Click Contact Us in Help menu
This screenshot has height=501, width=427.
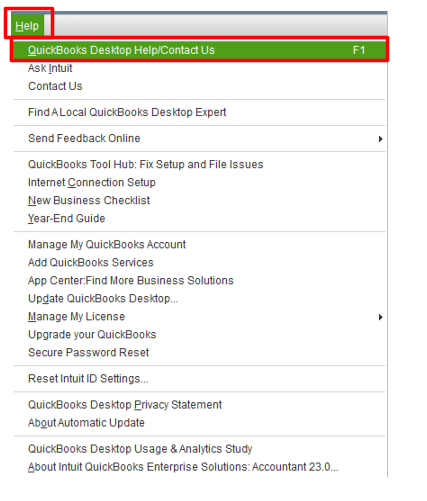199,86
